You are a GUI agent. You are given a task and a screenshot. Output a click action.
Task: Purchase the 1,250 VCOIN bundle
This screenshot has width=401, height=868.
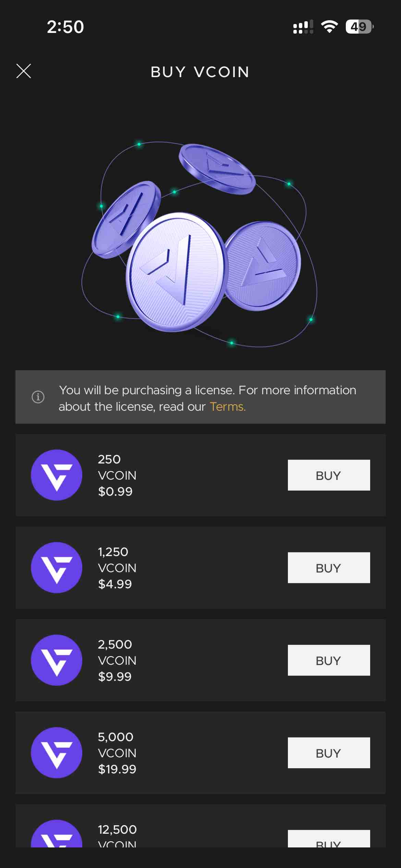328,567
